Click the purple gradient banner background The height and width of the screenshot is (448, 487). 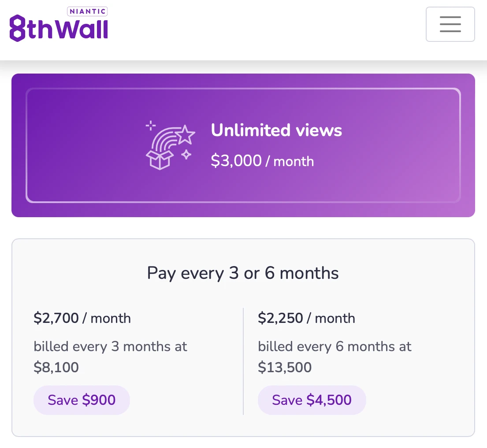[243, 210]
